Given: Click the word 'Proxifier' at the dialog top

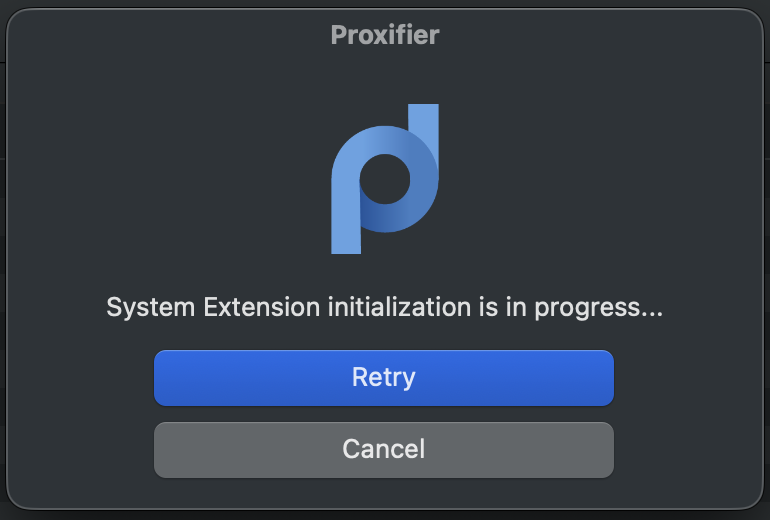Looking at the screenshot, I should point(385,35).
